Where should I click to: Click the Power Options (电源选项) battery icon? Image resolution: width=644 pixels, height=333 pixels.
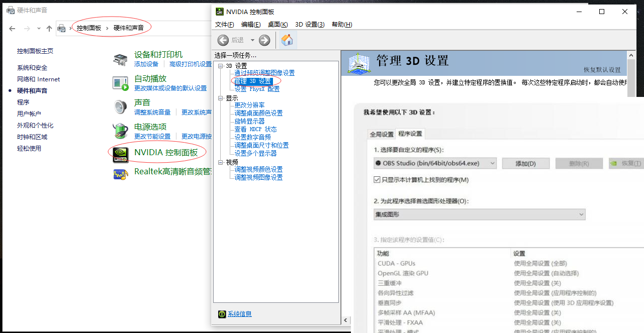[x=121, y=131]
